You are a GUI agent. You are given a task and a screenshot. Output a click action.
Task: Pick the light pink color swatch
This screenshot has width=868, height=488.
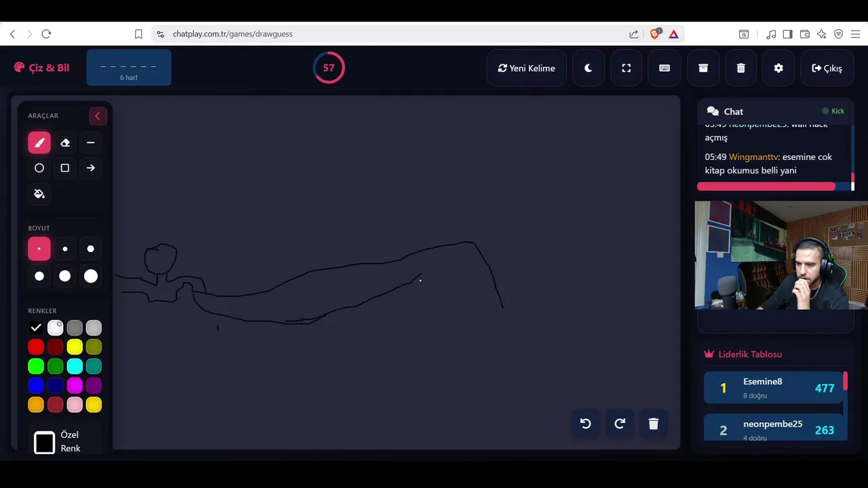pyautogui.click(x=75, y=405)
